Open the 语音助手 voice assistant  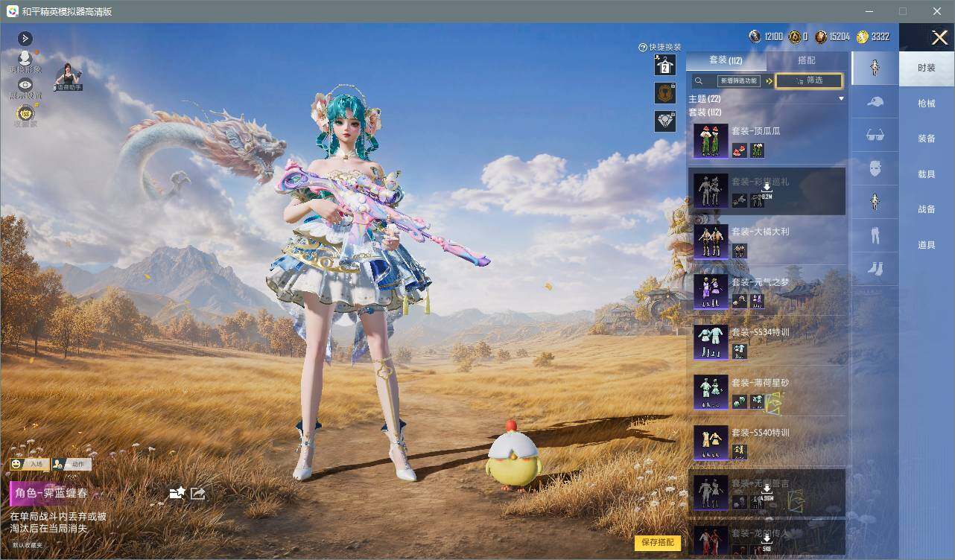[x=68, y=77]
